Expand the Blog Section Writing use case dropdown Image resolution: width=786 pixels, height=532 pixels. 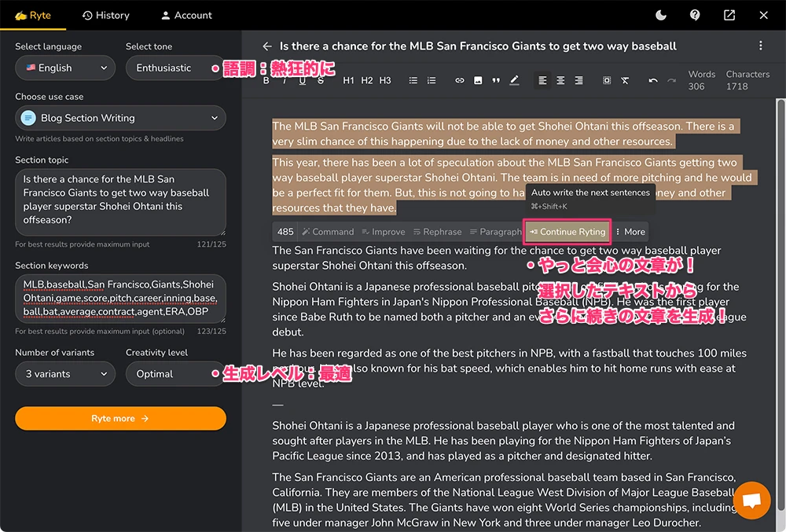120,118
